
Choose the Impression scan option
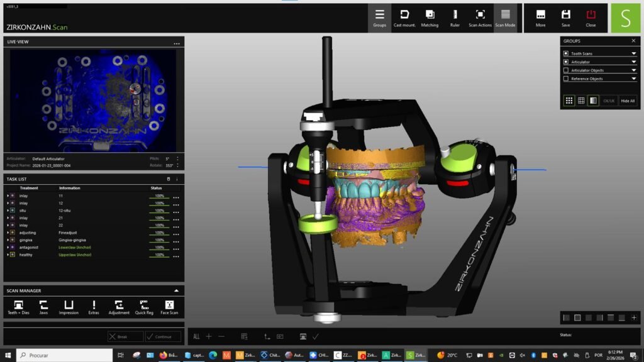click(69, 306)
